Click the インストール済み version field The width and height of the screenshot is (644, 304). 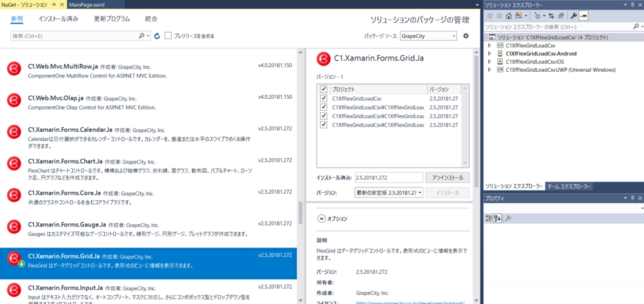[x=389, y=177]
